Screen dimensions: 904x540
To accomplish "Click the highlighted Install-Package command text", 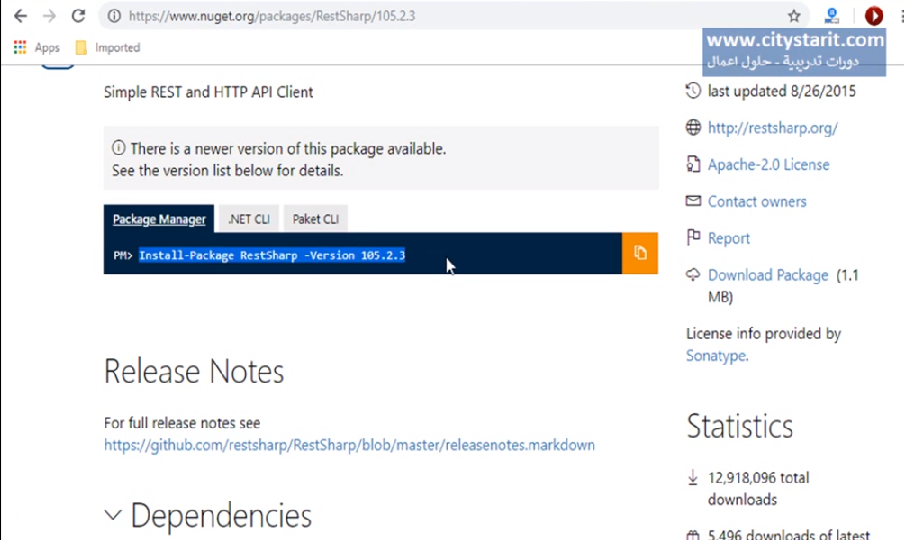I will coord(272,255).
